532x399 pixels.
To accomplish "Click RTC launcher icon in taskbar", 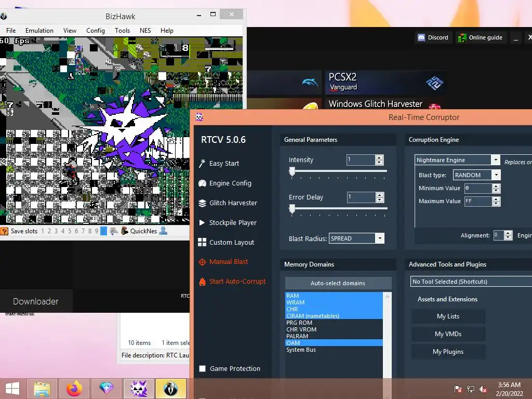I will point(139,389).
